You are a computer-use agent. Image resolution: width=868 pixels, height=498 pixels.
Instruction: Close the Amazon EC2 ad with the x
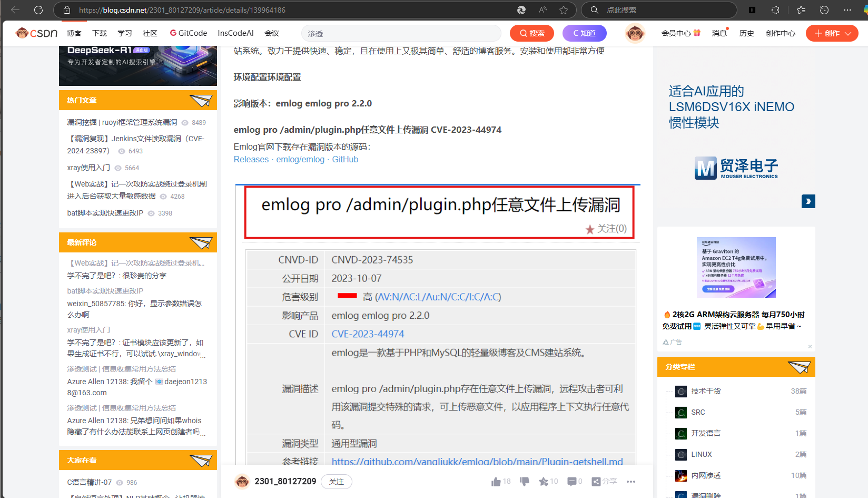(x=810, y=346)
